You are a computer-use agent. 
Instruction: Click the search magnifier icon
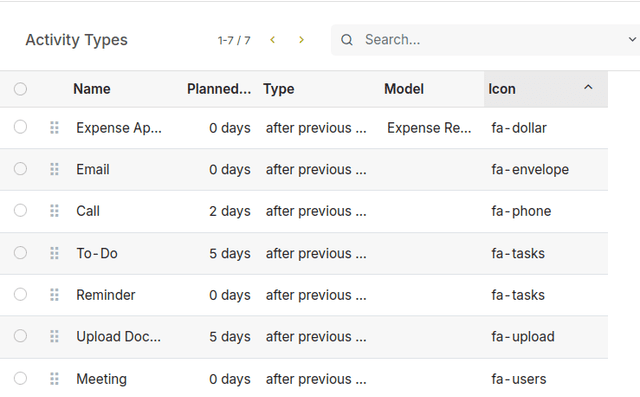(347, 40)
